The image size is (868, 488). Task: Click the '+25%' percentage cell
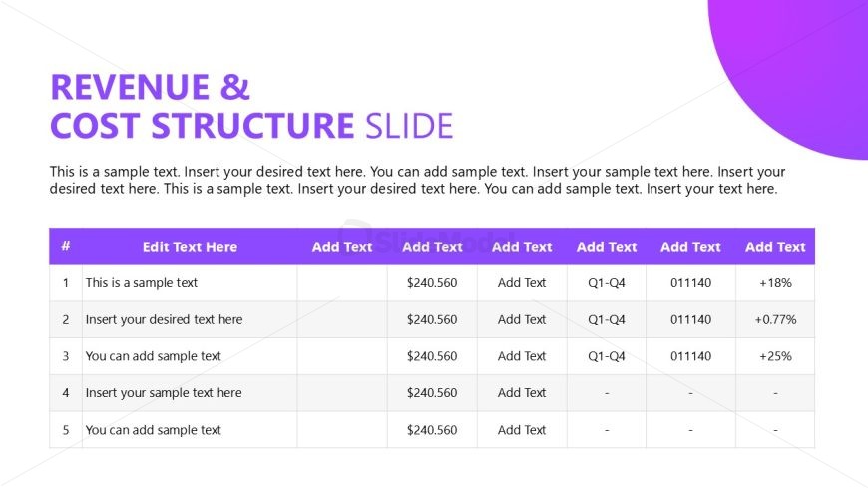775,356
